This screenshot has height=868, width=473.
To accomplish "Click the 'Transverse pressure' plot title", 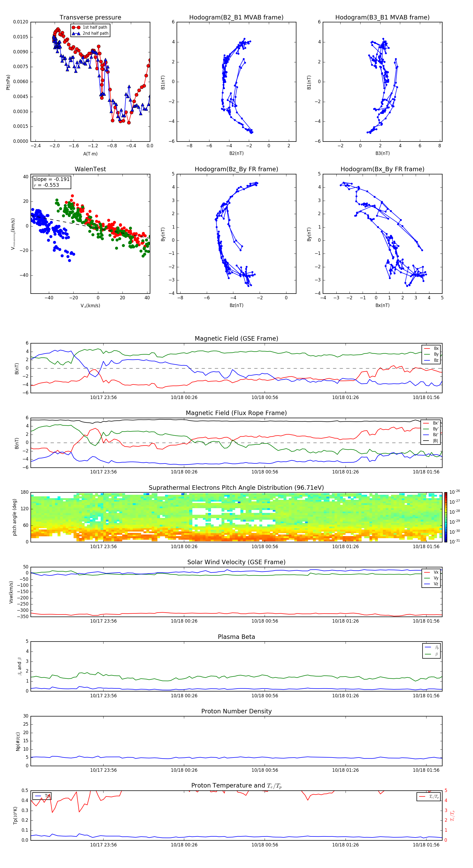I will (90, 18).
